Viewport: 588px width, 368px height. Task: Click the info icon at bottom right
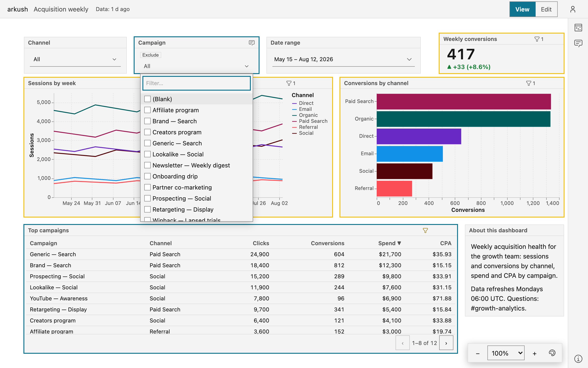578,359
